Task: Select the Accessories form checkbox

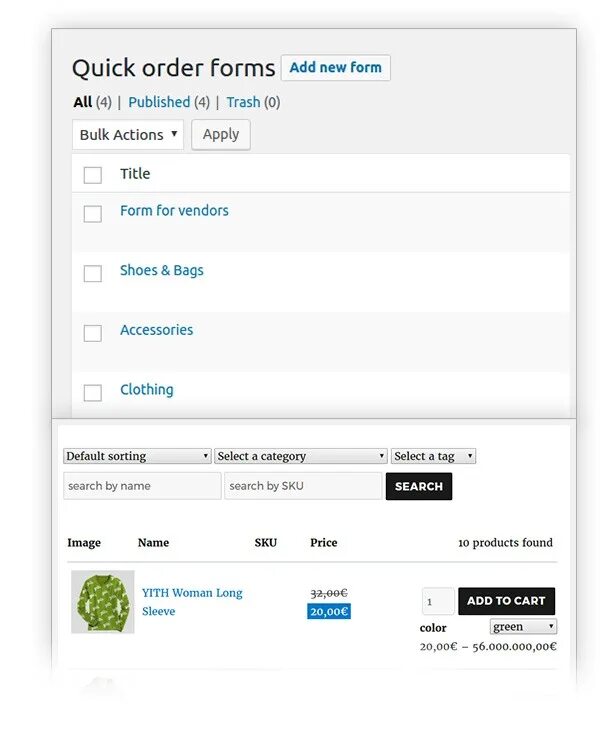Action: pyautogui.click(x=93, y=333)
